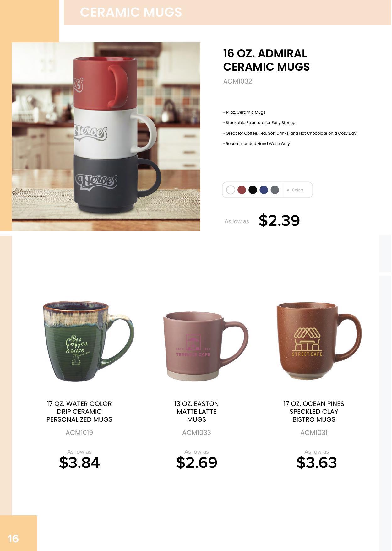Open the All Colors option
Image resolution: width=392 pixels, height=551 pixels.
pos(295,190)
